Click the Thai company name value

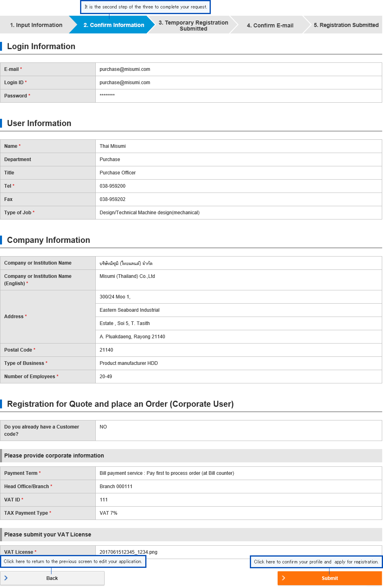pyautogui.click(x=126, y=263)
